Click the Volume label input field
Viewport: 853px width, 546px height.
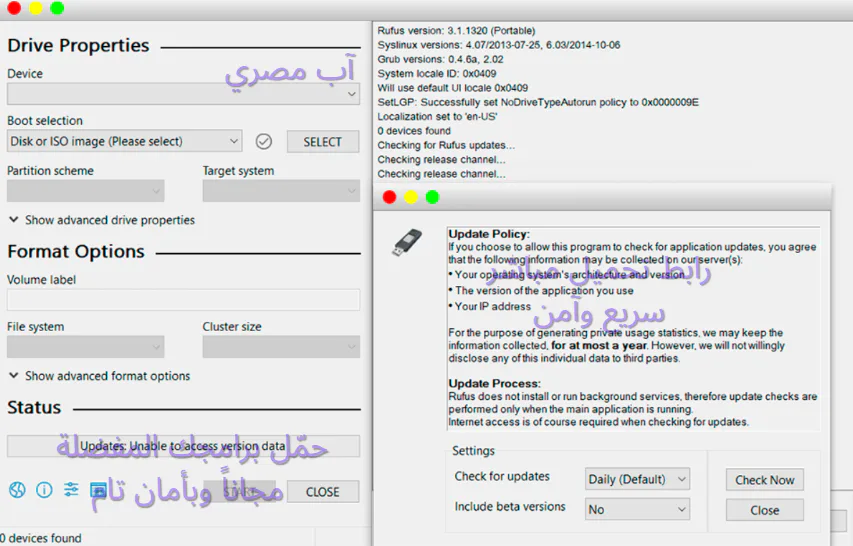183,300
